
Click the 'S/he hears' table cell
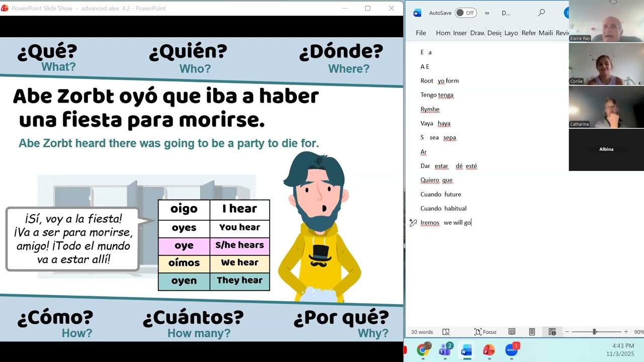[x=239, y=246]
